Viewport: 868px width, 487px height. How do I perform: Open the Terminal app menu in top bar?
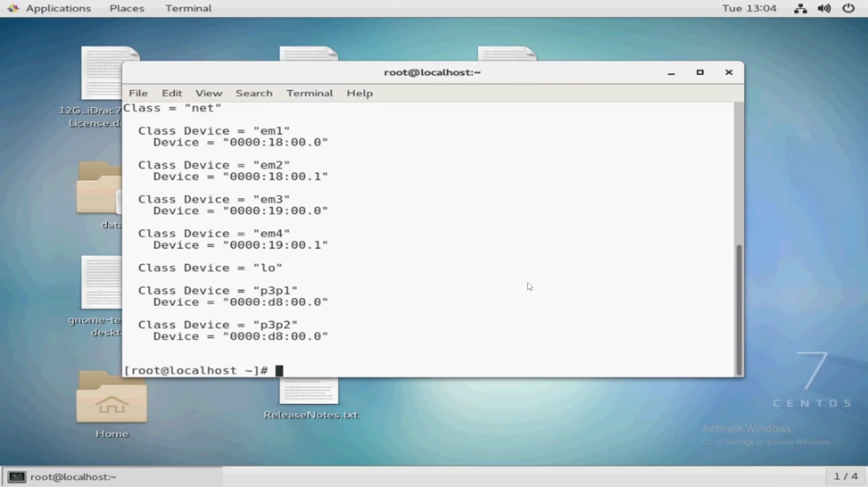pyautogui.click(x=188, y=8)
